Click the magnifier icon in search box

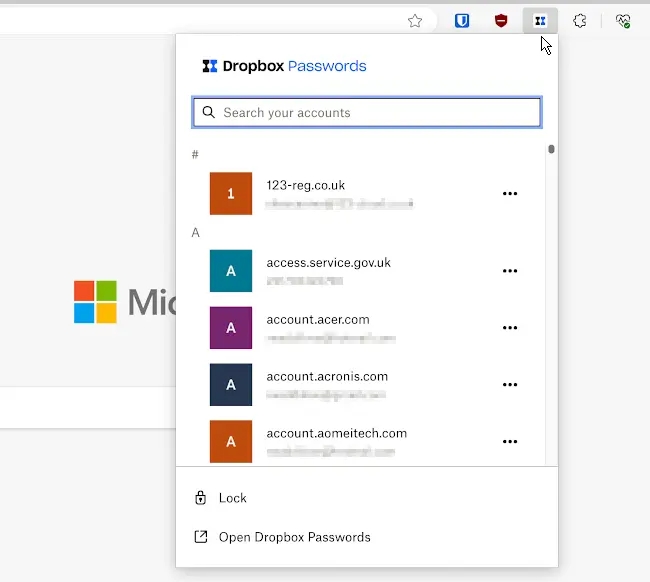click(x=209, y=112)
